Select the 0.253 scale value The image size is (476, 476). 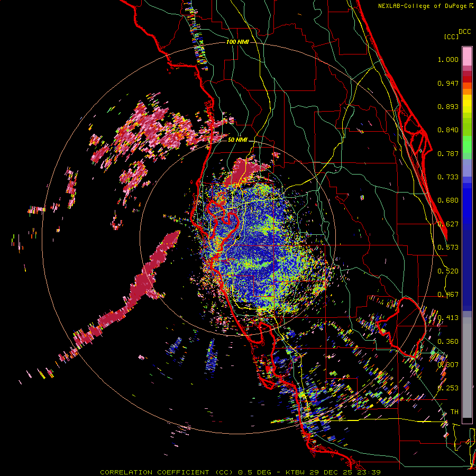448,388
